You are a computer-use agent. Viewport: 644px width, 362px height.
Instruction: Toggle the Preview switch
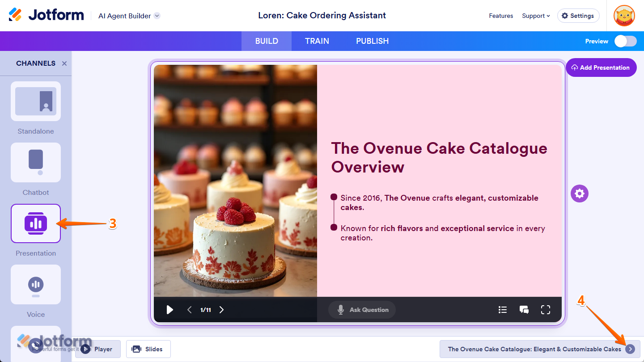point(625,41)
